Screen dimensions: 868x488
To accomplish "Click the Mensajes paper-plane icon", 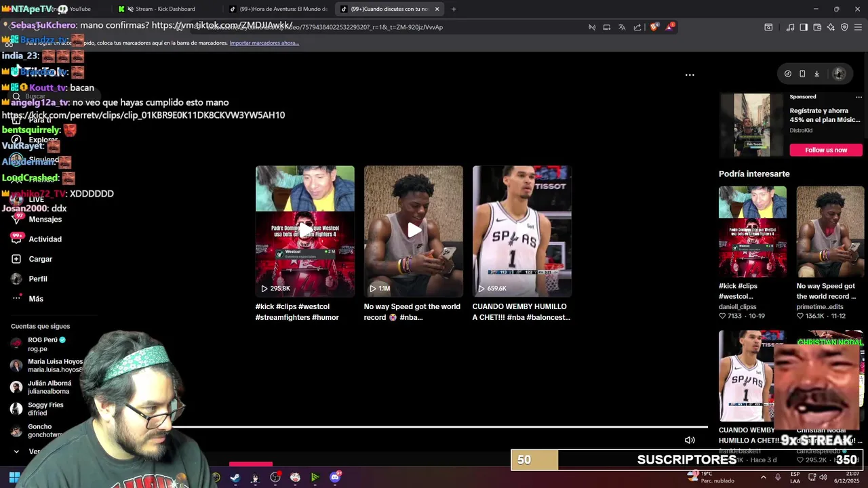I will (x=16, y=219).
